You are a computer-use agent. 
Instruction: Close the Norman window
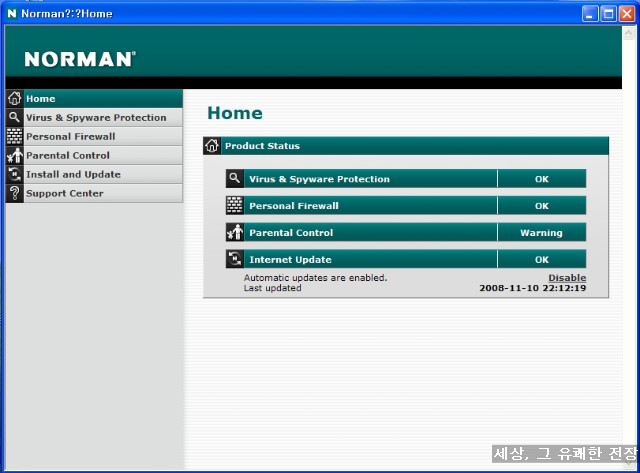click(627, 14)
